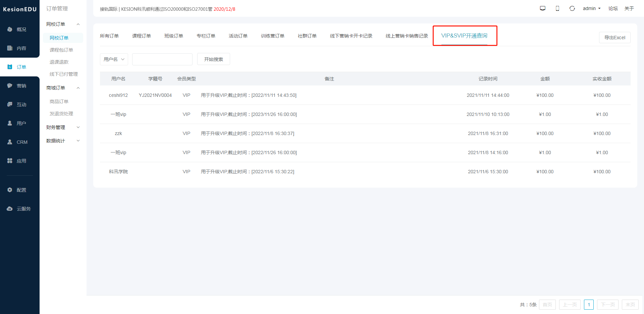This screenshot has width=644, height=314.
Task: Click the 论坛 link
Action: pos(613,8)
